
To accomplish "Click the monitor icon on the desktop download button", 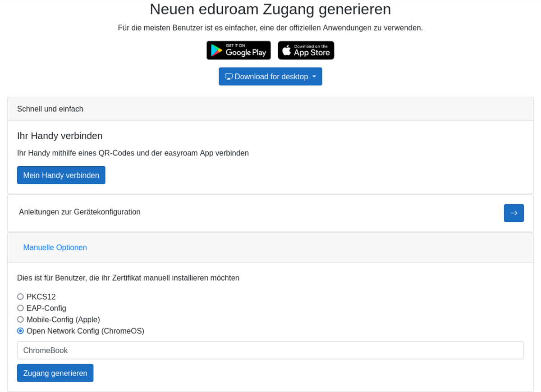I will point(229,77).
